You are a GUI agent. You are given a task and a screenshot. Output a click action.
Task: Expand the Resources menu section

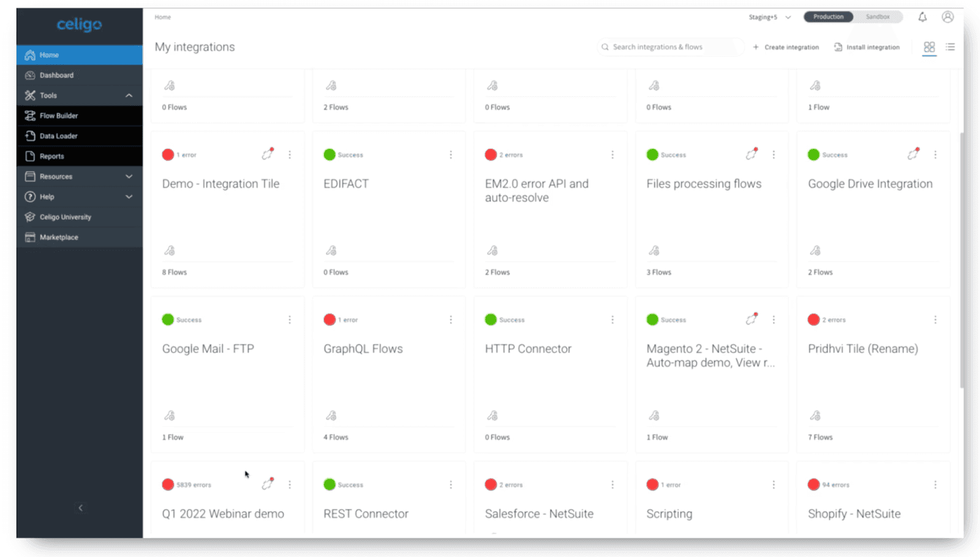pos(129,176)
